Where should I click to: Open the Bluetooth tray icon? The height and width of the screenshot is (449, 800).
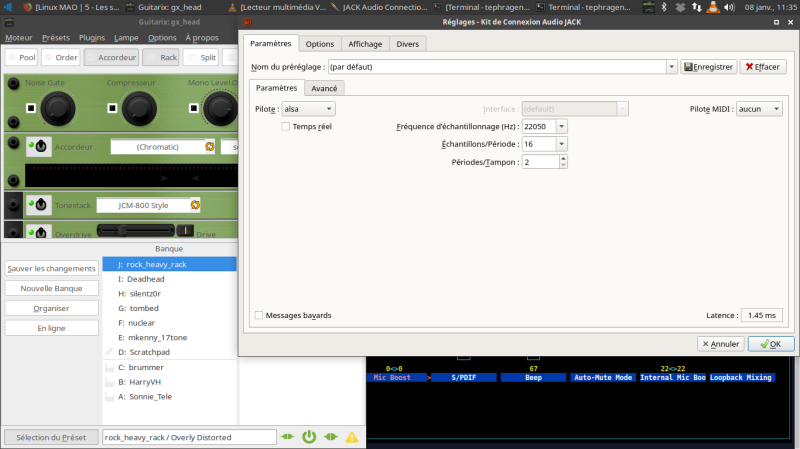pyautogui.click(x=664, y=7)
